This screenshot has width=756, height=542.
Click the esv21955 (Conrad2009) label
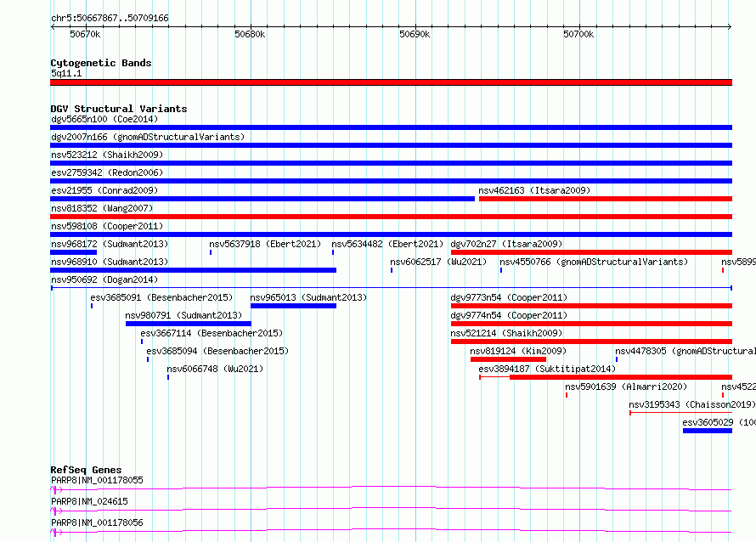[x=104, y=190]
